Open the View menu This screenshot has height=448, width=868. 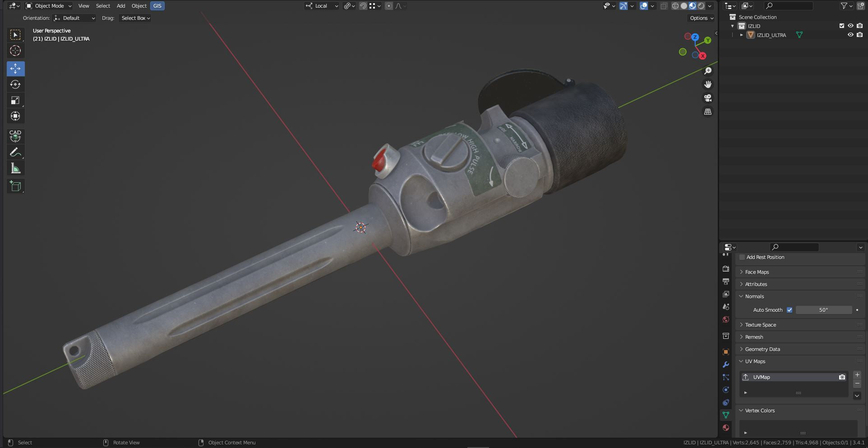(83, 6)
